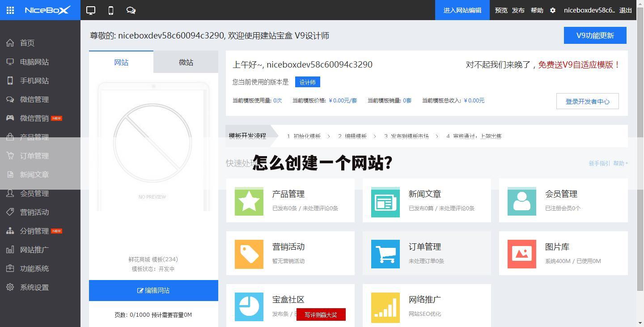The height and width of the screenshot is (327, 644).
Task: Click 登录开发者中心
Action: pyautogui.click(x=587, y=101)
